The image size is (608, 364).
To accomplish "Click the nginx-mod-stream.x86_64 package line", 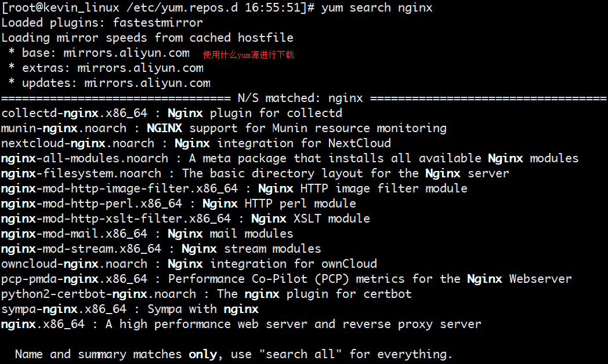I will point(161,249).
